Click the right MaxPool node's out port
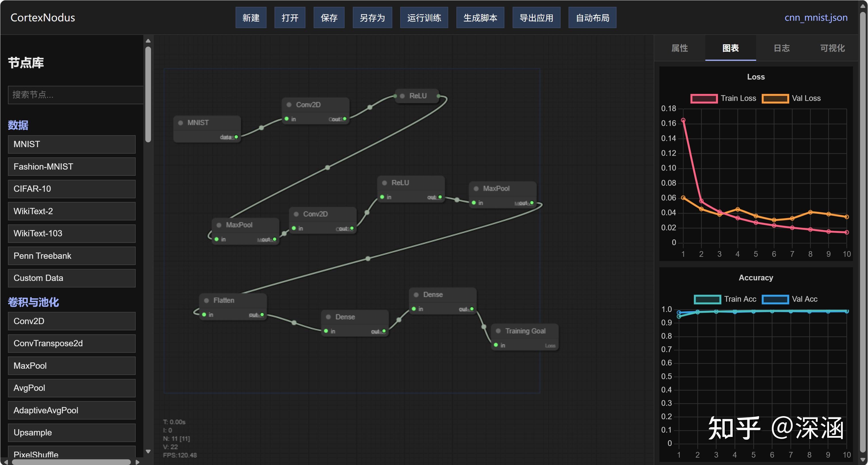 pos(532,203)
